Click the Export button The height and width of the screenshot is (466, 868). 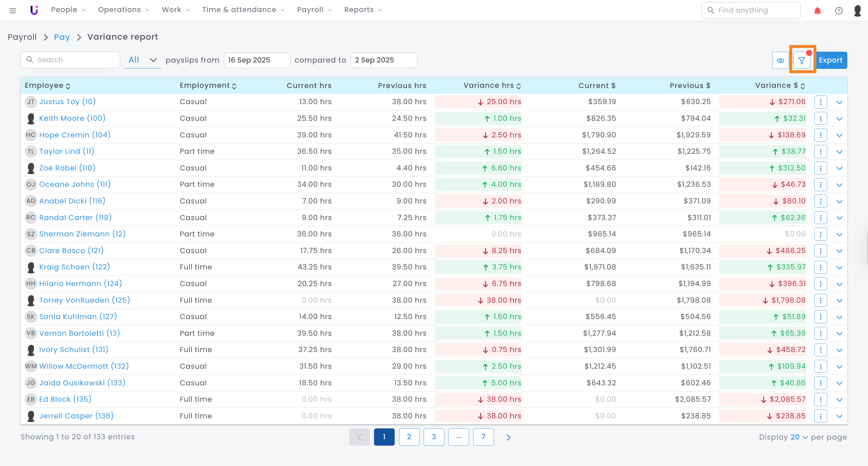831,60
